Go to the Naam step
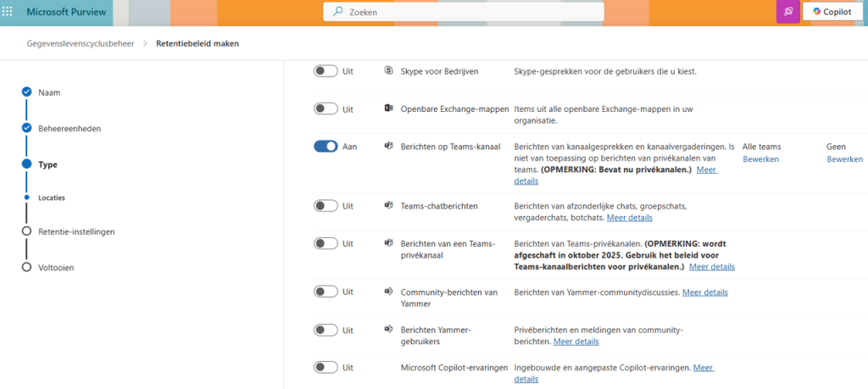Screen dimensions: 868x389 click(49, 92)
